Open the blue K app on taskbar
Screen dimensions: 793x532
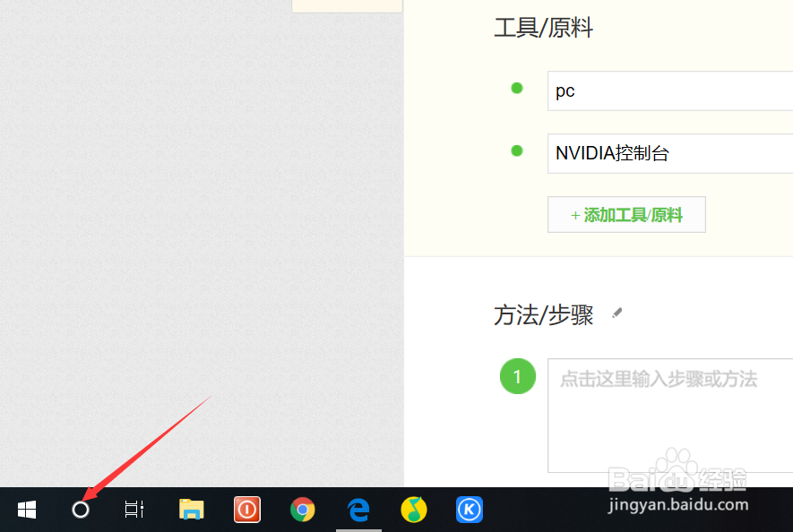click(x=470, y=509)
